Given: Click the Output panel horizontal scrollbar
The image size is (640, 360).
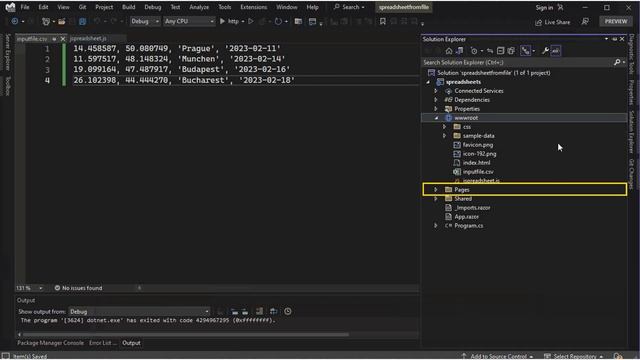Looking at the screenshot, I should pyautogui.click(x=186, y=334).
